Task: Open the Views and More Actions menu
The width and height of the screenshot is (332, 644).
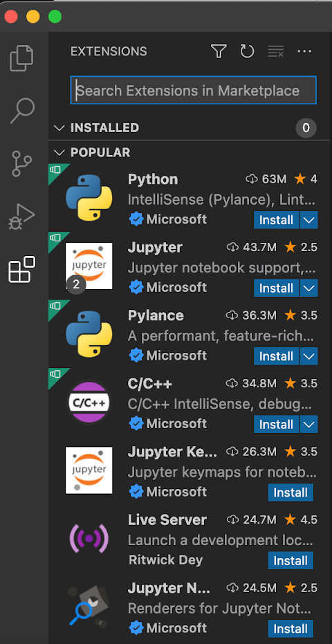Action: point(304,51)
